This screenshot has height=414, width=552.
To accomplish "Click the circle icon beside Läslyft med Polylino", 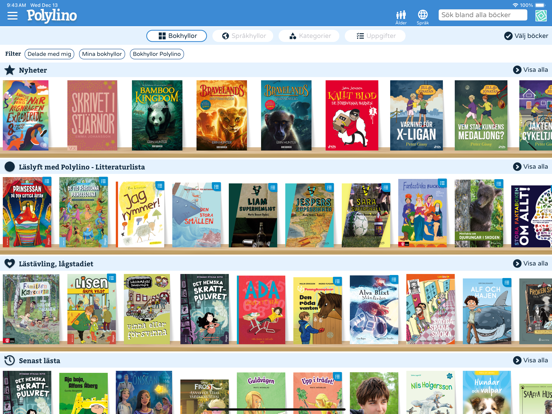I will (10, 167).
